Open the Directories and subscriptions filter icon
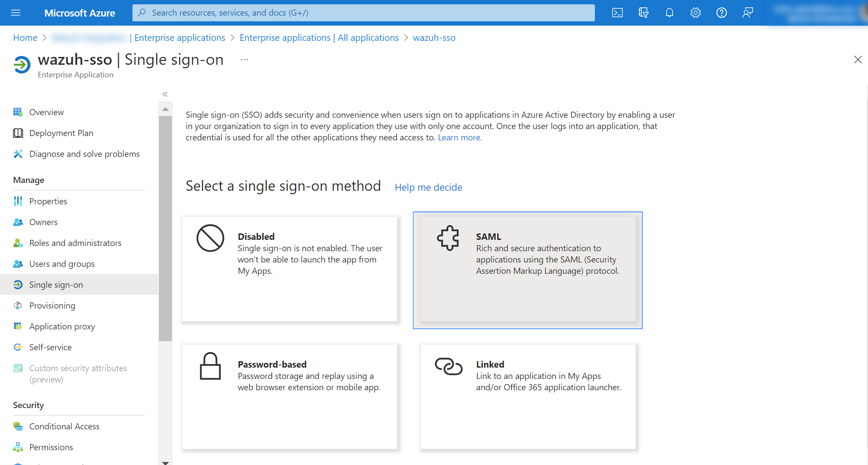The width and height of the screenshot is (868, 465). 643,13
